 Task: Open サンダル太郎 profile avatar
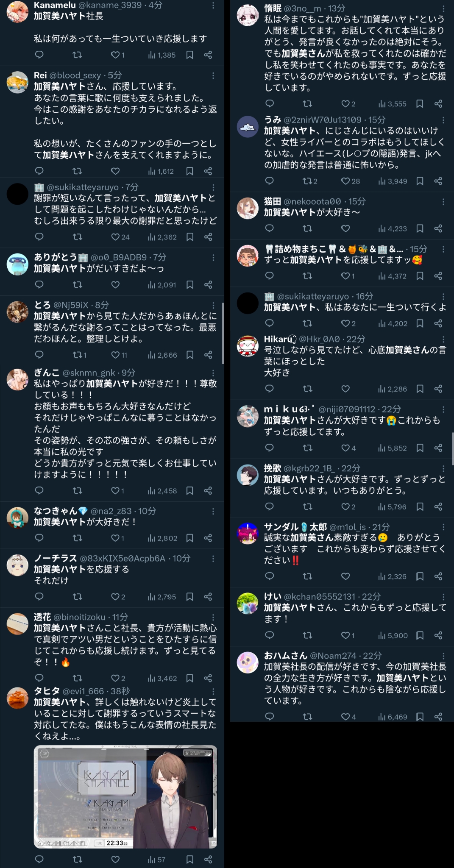coord(248,534)
